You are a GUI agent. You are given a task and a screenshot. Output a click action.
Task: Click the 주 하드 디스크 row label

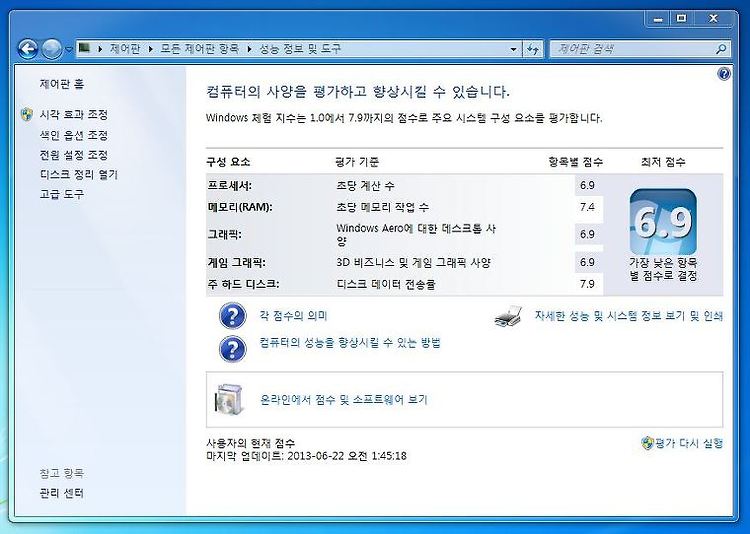point(243,284)
